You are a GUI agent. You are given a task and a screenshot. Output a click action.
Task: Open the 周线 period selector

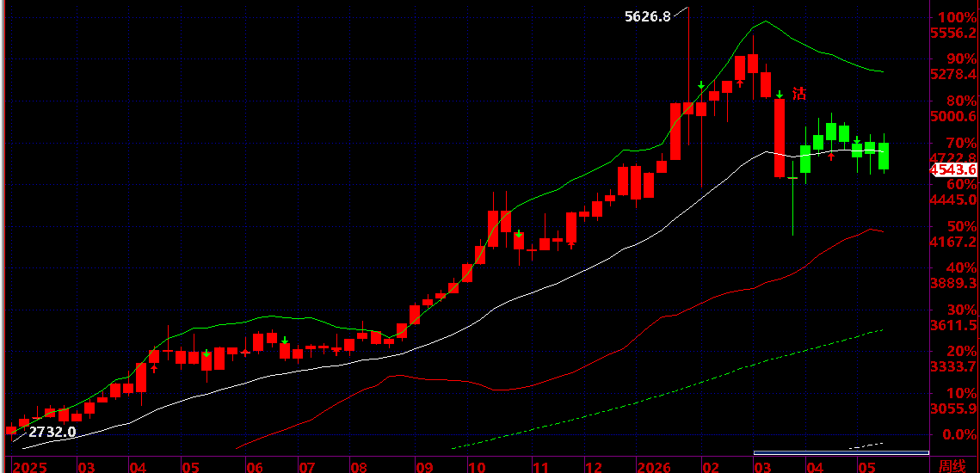click(x=952, y=465)
